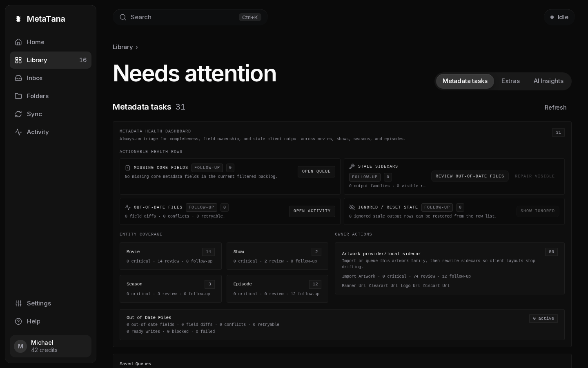Click the Out-of-Date Files "0 active" badge
This screenshot has height=368, width=588.
[x=543, y=319]
